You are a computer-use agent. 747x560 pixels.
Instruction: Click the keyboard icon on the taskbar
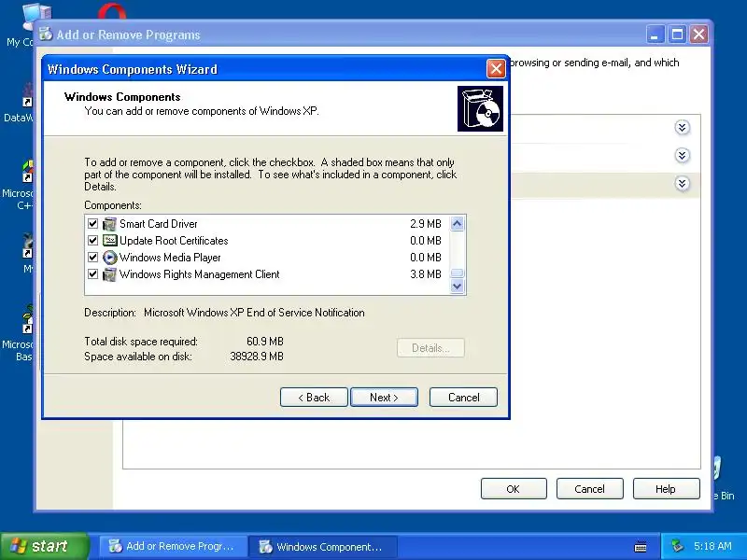641,547
